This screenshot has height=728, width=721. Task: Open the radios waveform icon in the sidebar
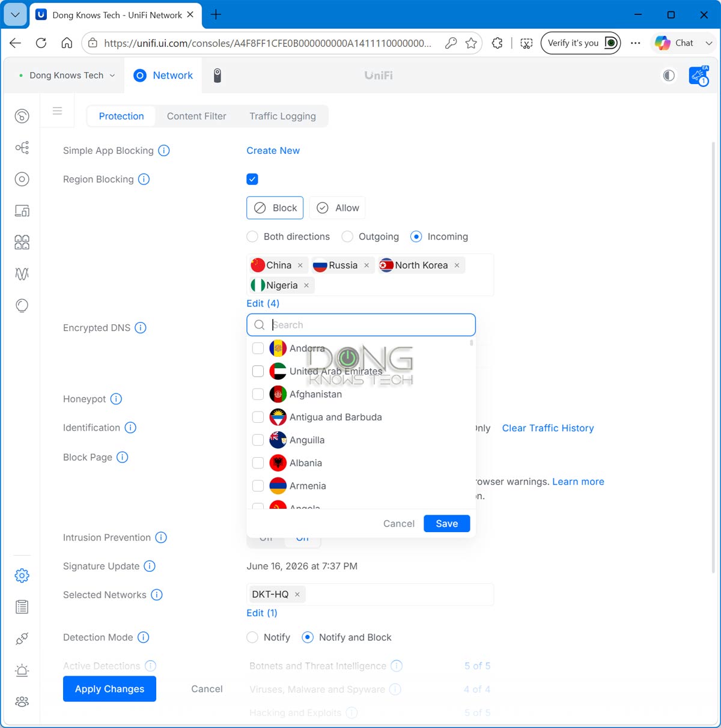[x=22, y=274]
